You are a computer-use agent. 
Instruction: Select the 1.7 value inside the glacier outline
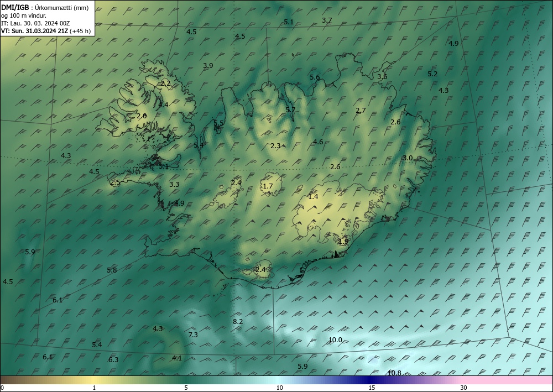click(268, 186)
